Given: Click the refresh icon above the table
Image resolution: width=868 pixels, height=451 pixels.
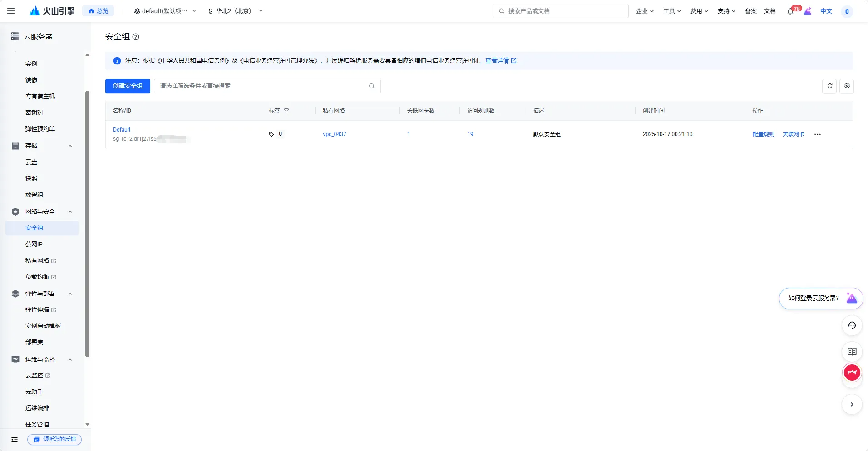Looking at the screenshot, I should (829, 86).
